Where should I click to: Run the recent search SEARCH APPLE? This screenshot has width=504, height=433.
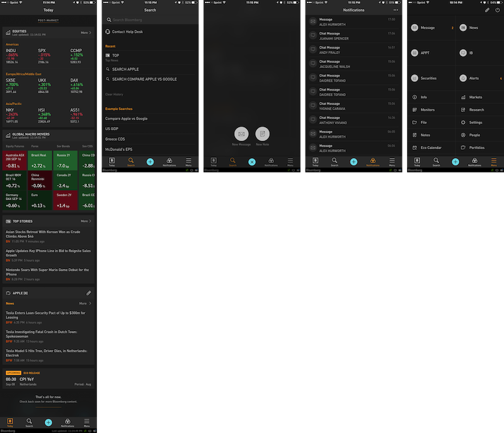(150, 69)
